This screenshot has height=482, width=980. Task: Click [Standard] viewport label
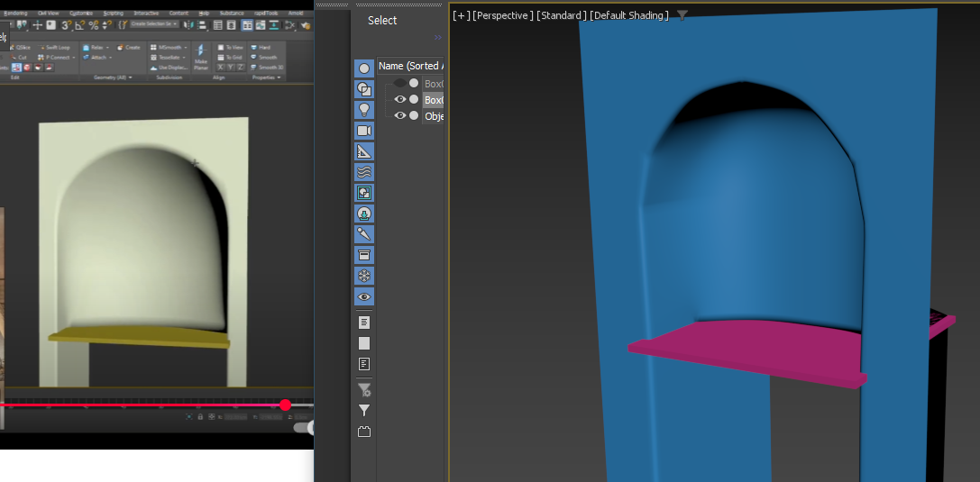[x=562, y=15]
